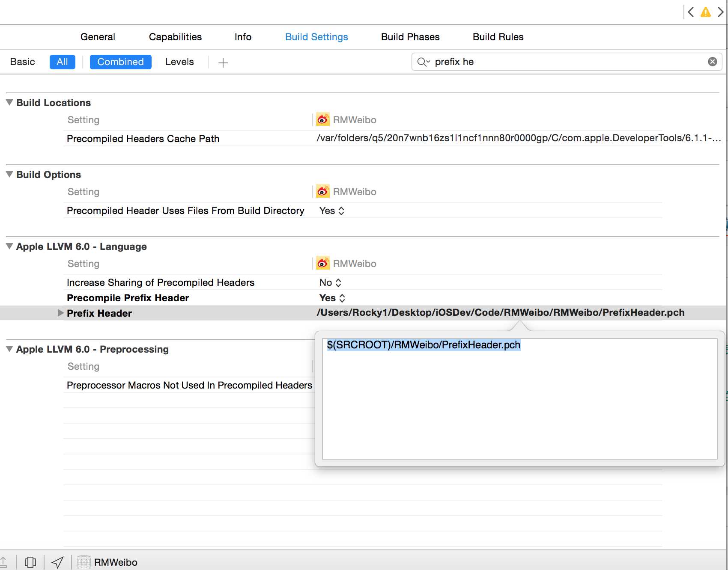Click the /var/folders cache path value

(x=519, y=138)
